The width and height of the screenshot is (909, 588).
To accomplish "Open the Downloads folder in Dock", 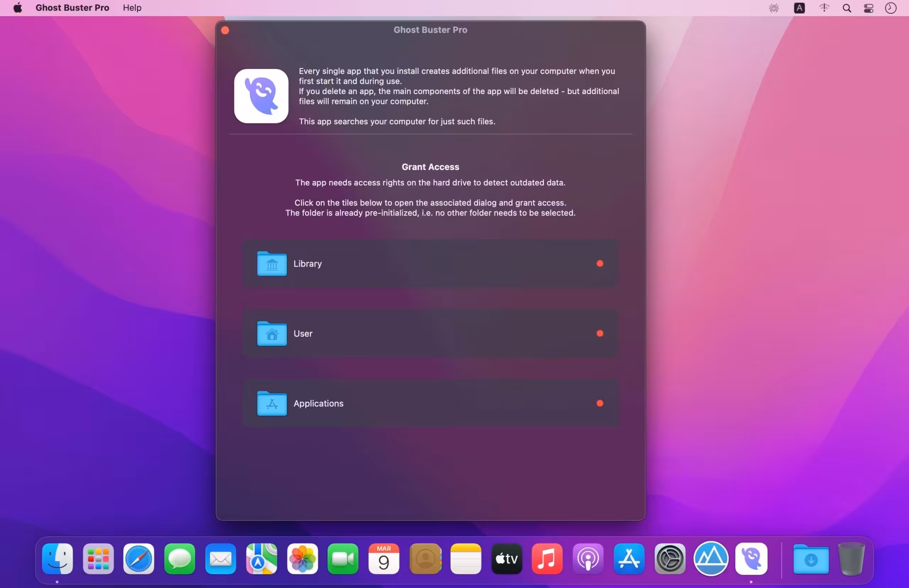I will [x=811, y=559].
